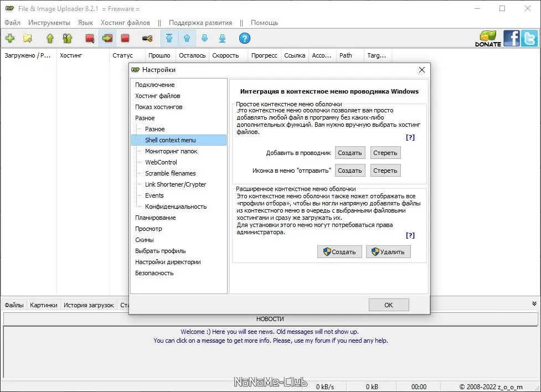Click Создать for Иконка в меню отправить

tap(350, 171)
